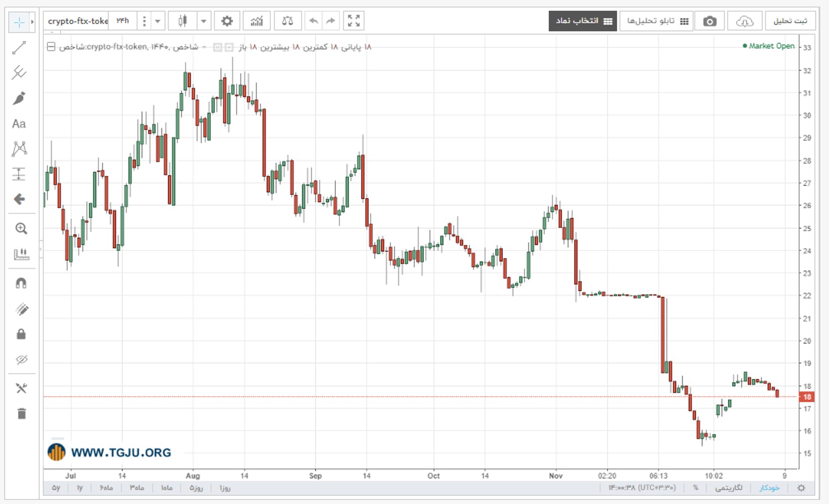Viewport: 829px width, 504px height.
Task: Click the انتخاب نماد button
Action: point(583,21)
